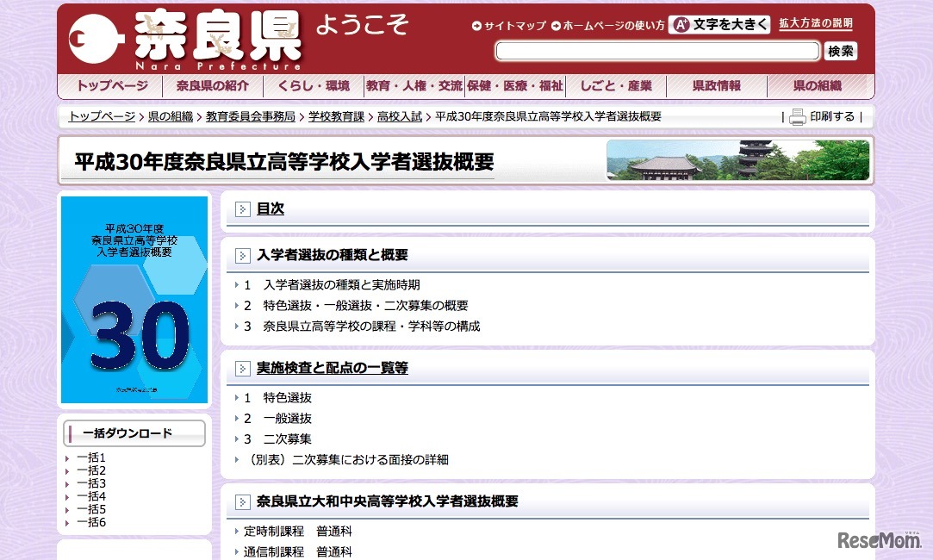Screen dimensions: 933x560
Task: Click inside the site search field
Action: [657, 51]
